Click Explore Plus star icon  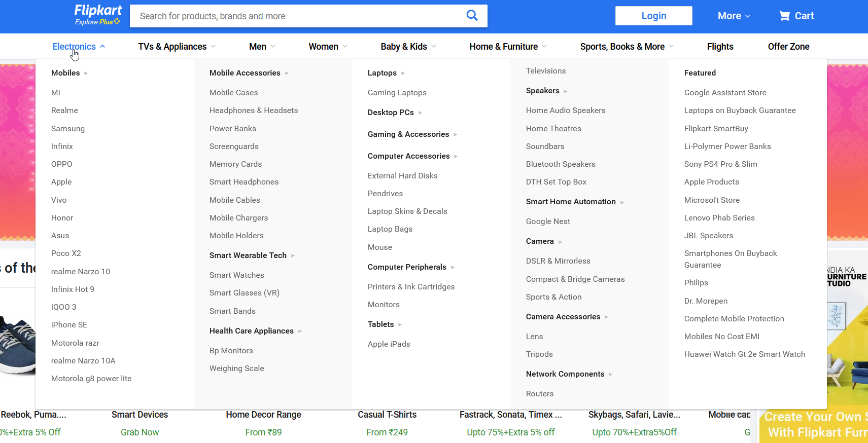coord(117,21)
